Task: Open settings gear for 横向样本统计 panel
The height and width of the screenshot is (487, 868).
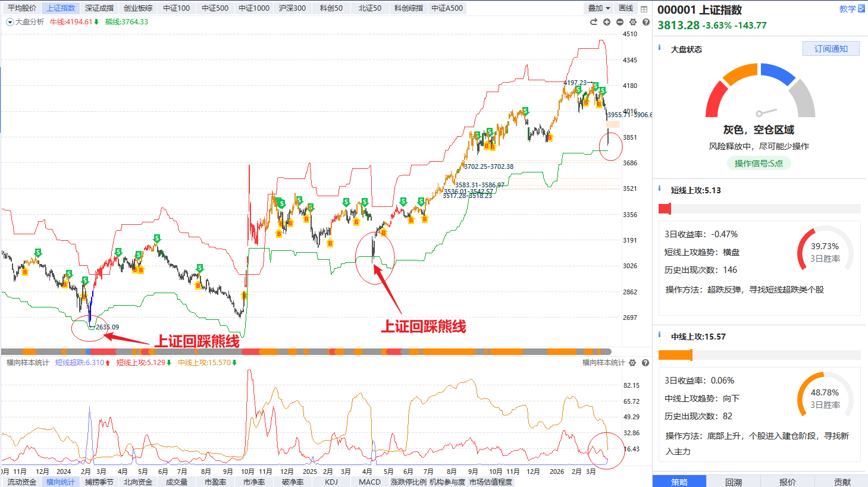Action: point(632,363)
